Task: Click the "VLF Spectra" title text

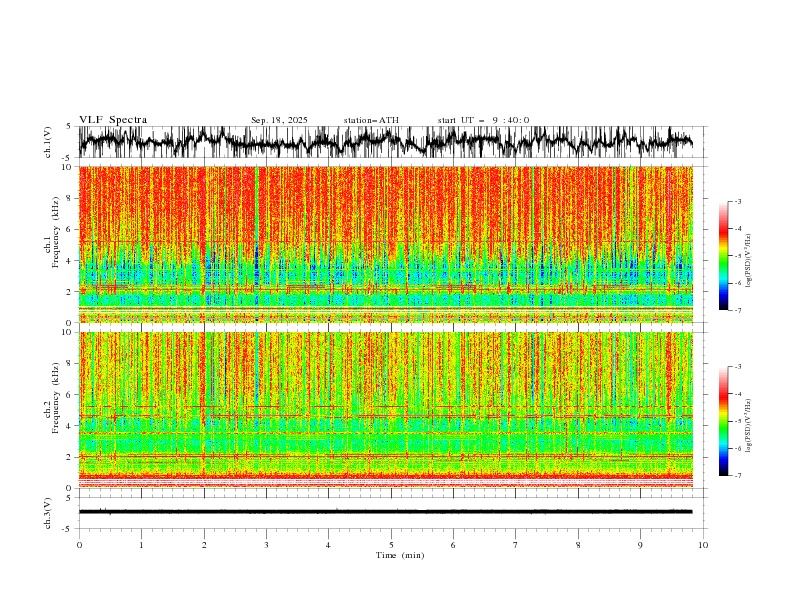Action: [113, 120]
